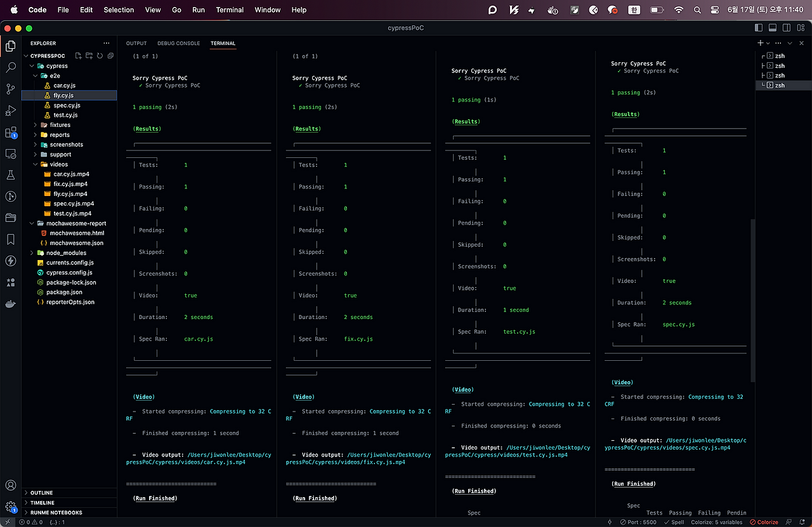Image resolution: width=812 pixels, height=527 pixels.
Task: Open macOS Spotlight search
Action: 697,10
